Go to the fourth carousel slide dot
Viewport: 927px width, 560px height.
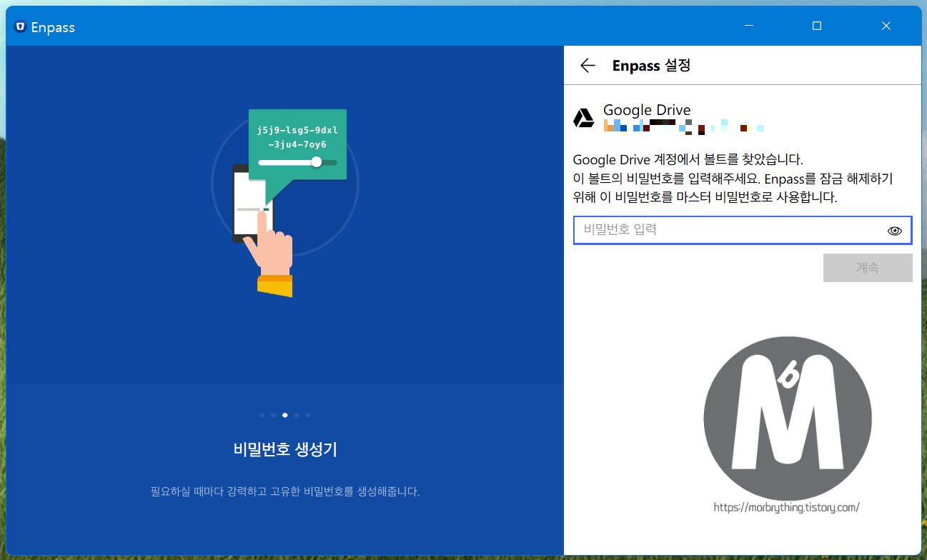(x=297, y=415)
